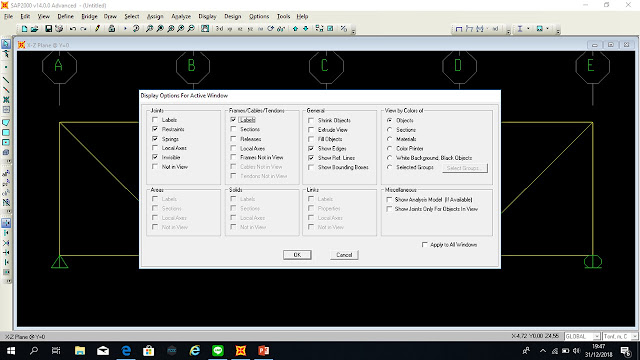640x360 pixels.
Task: Click the Undo toolbar icon
Action: (73, 29)
